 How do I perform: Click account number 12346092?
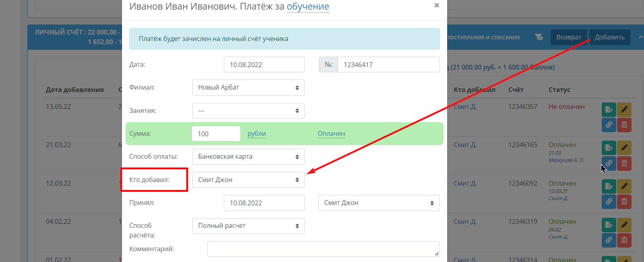pos(523,183)
